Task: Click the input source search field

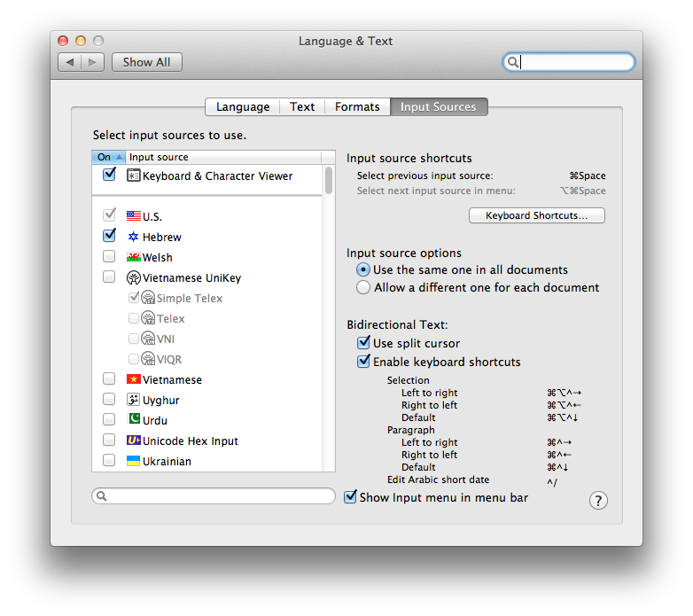Action: [x=214, y=495]
